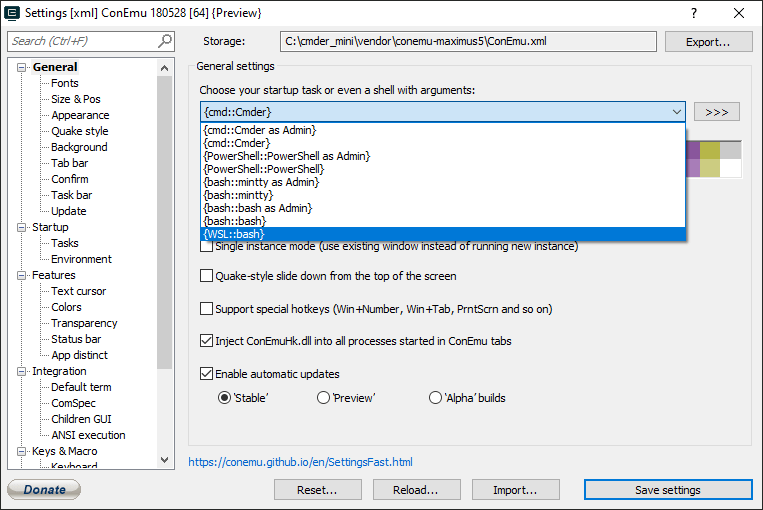Click the Reload... button
The image size is (763, 510).
click(x=416, y=490)
